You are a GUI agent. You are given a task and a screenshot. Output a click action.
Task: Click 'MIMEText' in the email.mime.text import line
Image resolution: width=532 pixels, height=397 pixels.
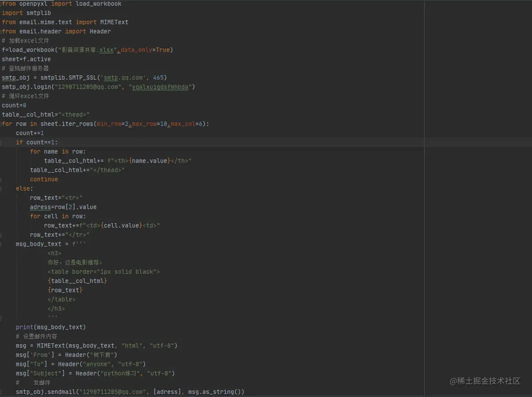114,22
